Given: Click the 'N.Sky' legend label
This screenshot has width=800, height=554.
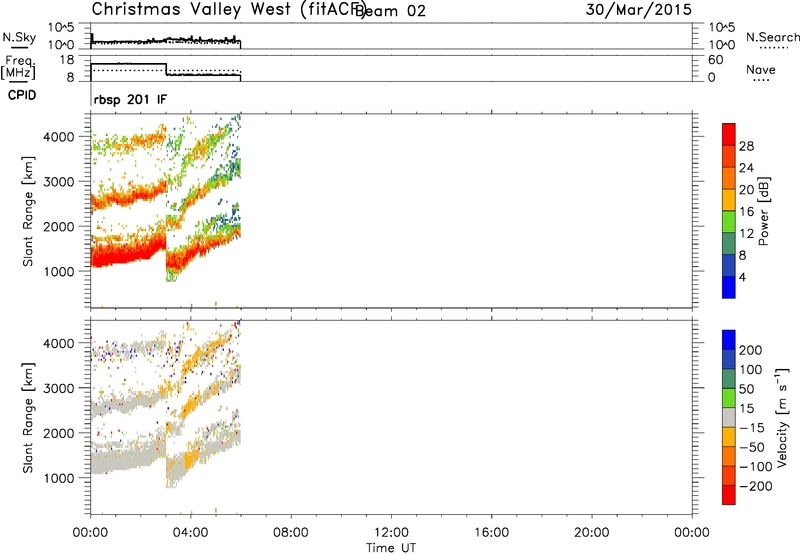Looking at the screenshot, I should coord(19,37).
